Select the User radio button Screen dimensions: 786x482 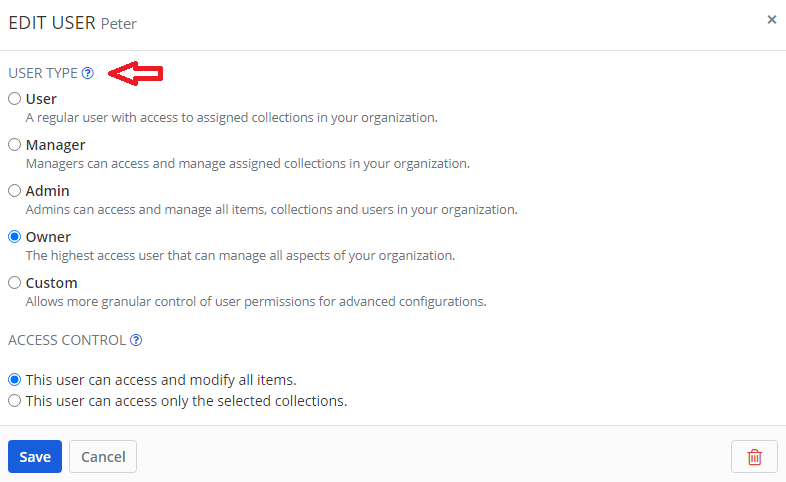(x=14, y=99)
